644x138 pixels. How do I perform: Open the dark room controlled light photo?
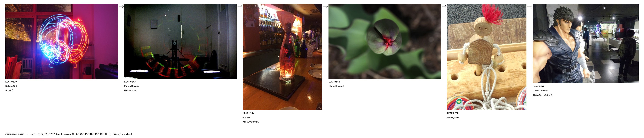(180, 41)
